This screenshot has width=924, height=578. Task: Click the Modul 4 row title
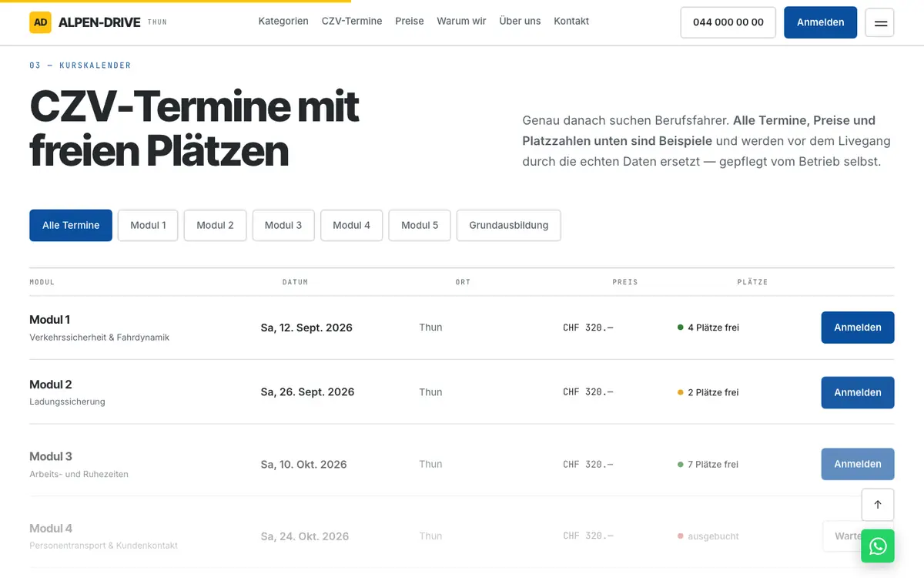[x=51, y=528]
